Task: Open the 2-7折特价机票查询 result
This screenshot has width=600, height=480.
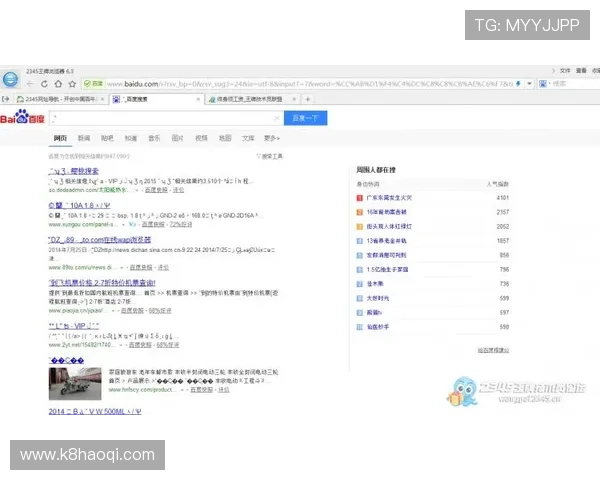Action: [102, 283]
